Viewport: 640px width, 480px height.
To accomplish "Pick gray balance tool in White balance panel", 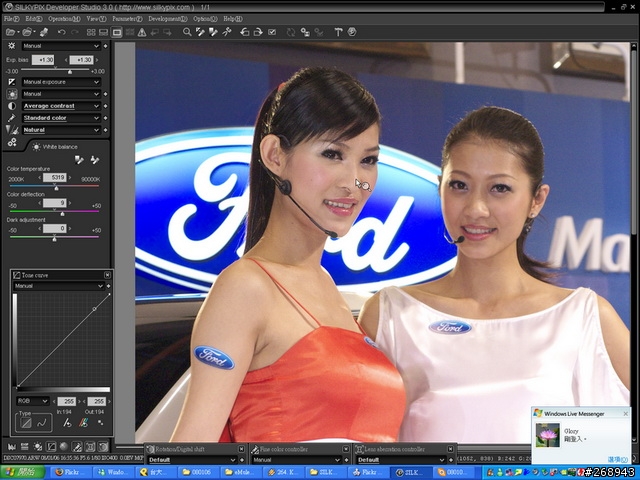I will pyautogui.click(x=79, y=160).
